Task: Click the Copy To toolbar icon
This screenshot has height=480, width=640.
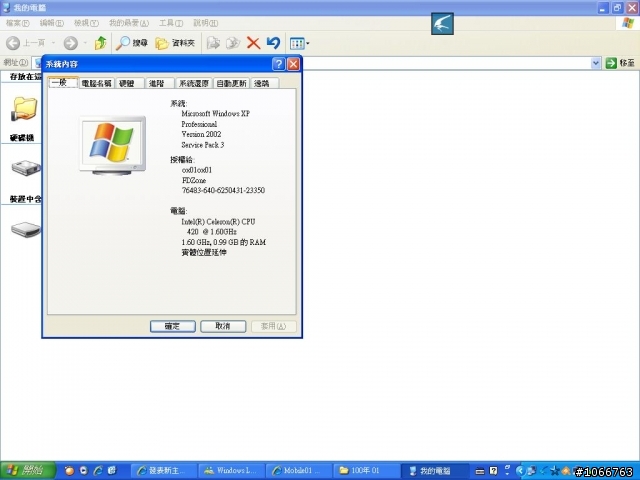Action: (233, 43)
